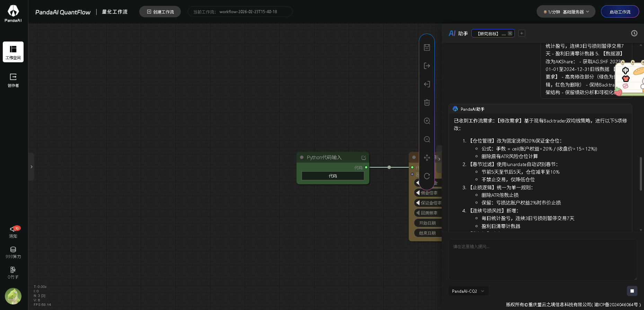The image size is (644, 310).
Task: Click the 【止损逻辑】 list item text
Action: [x=501, y=188]
